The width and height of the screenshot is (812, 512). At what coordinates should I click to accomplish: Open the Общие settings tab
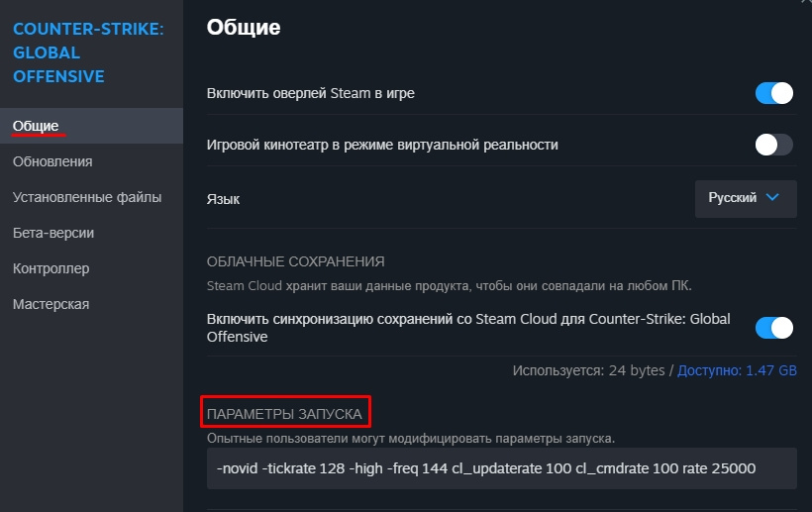[37, 126]
